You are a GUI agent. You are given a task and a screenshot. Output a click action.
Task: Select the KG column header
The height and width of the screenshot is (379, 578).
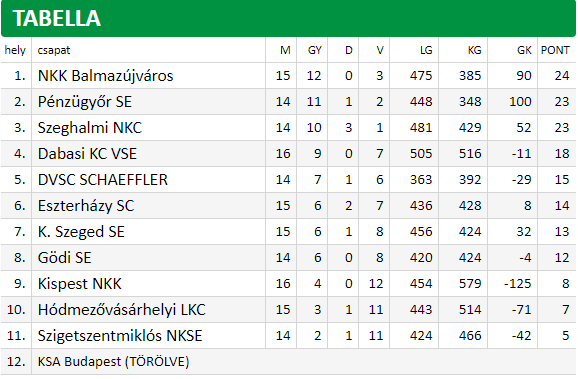(474, 50)
